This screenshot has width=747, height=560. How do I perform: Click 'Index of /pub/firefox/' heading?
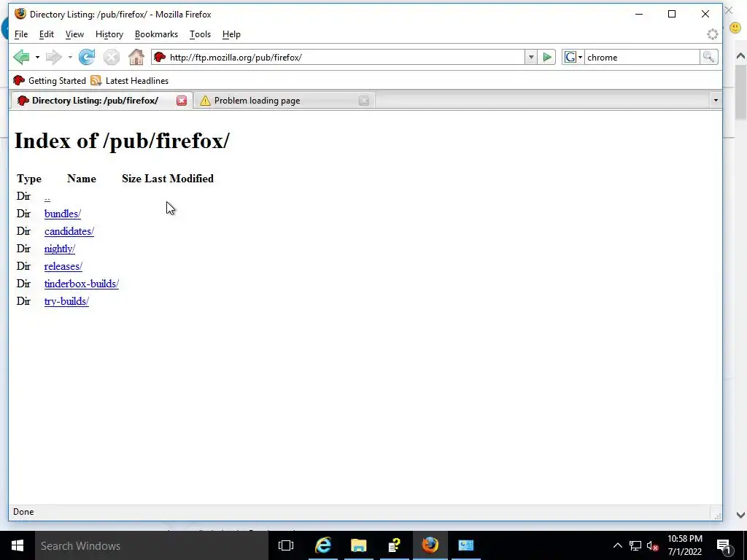click(x=122, y=141)
